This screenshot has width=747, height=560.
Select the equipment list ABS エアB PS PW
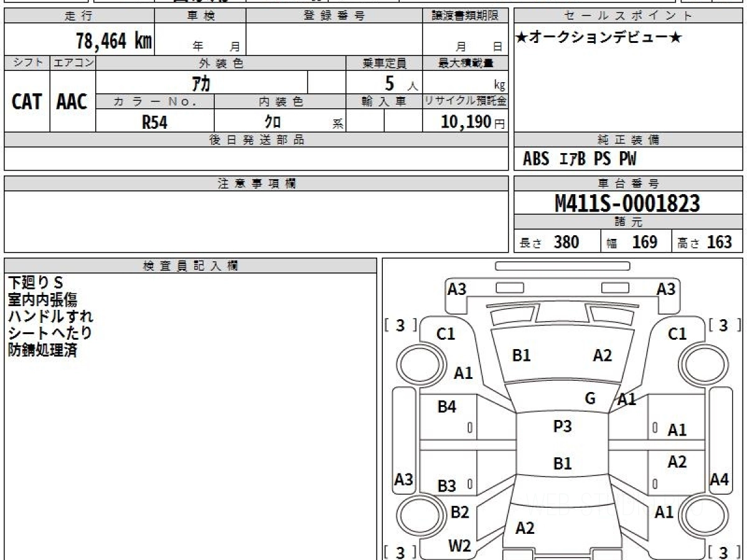580,159
